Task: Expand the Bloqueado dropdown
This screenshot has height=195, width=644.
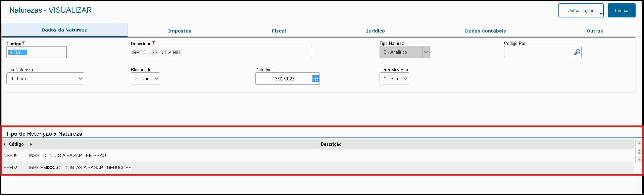Action: tap(157, 79)
